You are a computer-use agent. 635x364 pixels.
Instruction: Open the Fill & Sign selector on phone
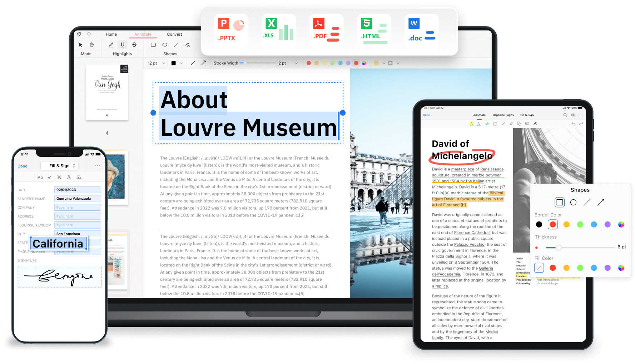(x=60, y=166)
